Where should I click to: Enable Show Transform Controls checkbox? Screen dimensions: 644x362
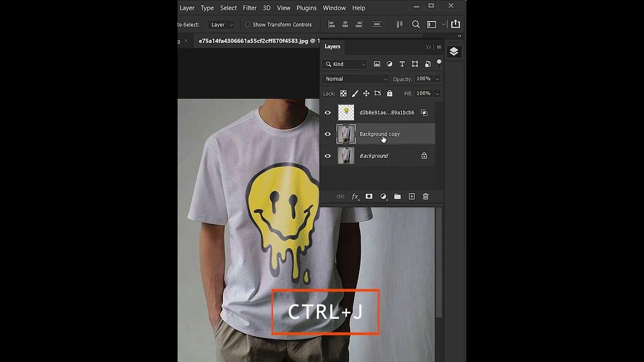coord(248,25)
